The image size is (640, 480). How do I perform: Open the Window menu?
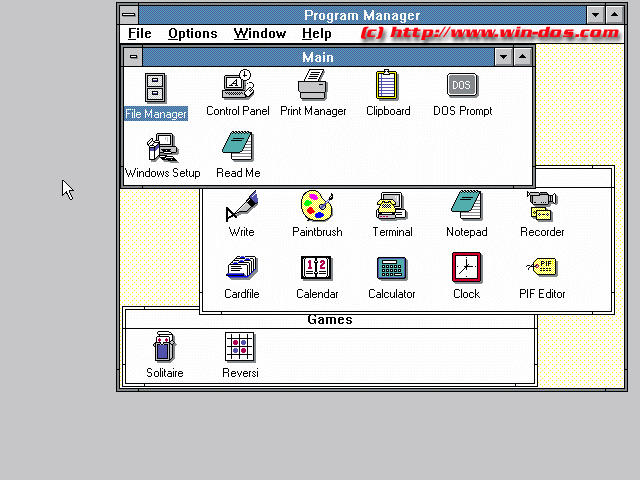click(x=259, y=34)
